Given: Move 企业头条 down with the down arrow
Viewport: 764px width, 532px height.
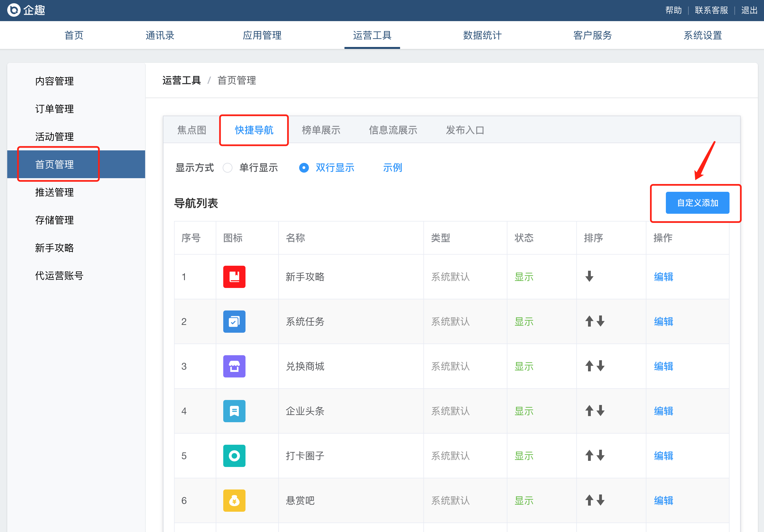Looking at the screenshot, I should pyautogui.click(x=601, y=411).
